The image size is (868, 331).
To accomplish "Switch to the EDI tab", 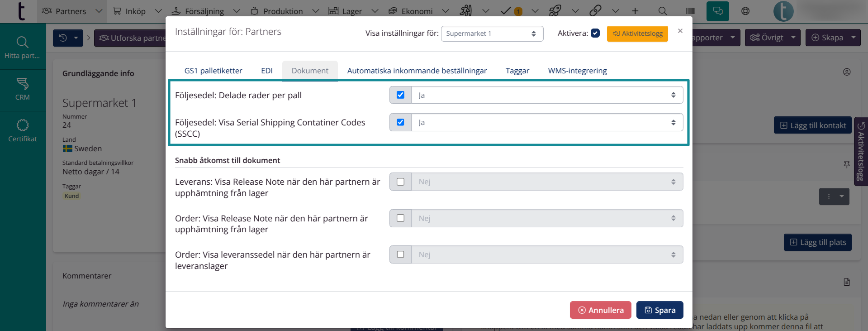I will point(267,71).
